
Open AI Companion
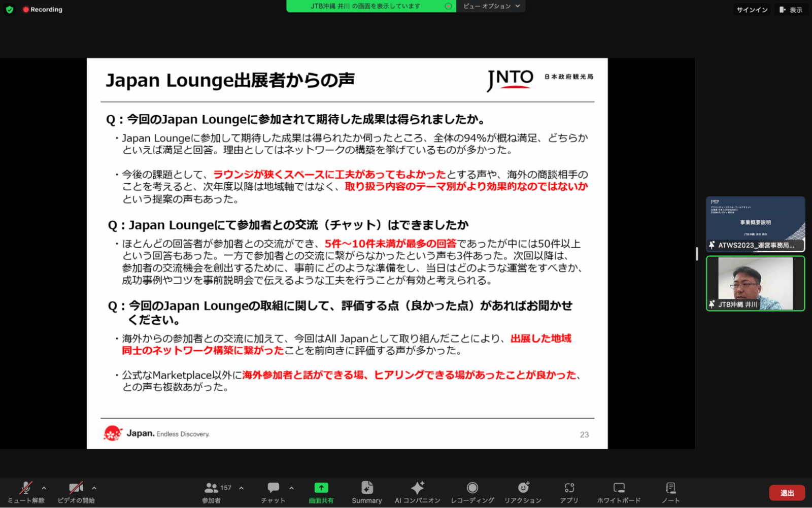pos(418,492)
